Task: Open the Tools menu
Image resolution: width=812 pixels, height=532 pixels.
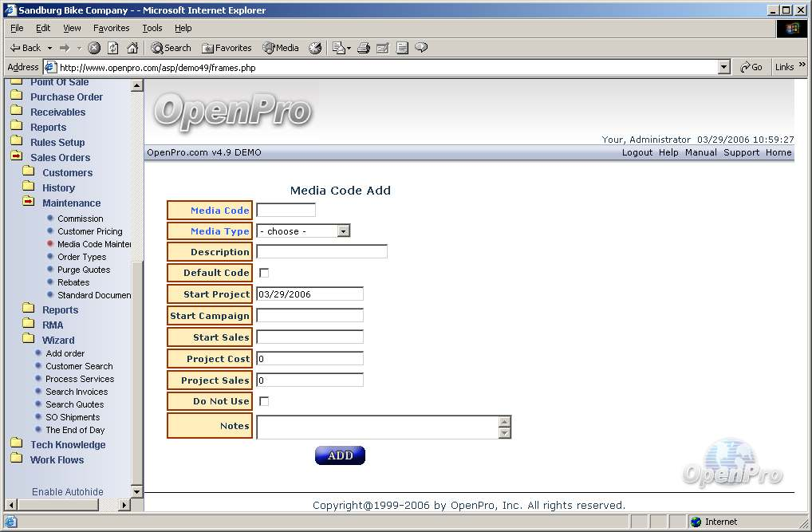Action: tap(152, 28)
